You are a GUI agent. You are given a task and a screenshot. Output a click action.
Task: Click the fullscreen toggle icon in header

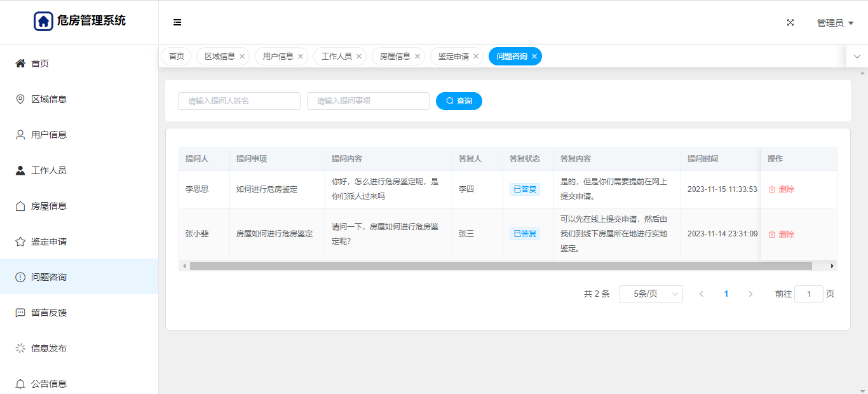[x=790, y=22]
